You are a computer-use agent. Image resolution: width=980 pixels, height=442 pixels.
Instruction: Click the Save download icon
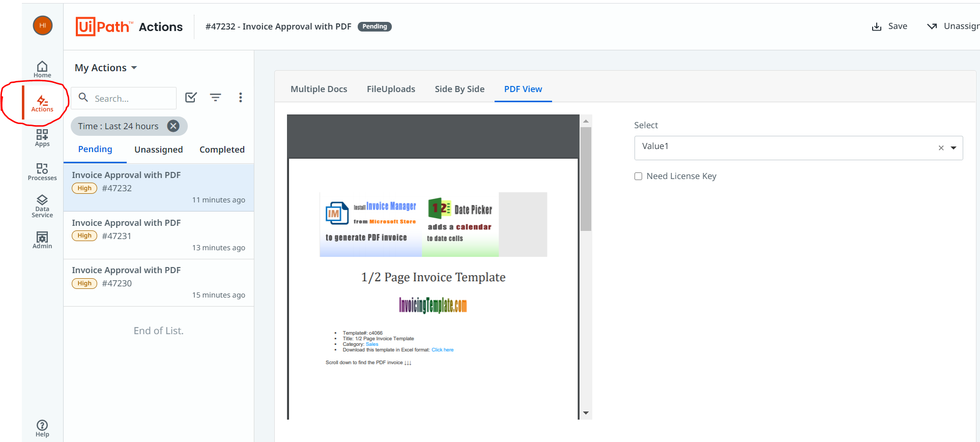coord(877,26)
